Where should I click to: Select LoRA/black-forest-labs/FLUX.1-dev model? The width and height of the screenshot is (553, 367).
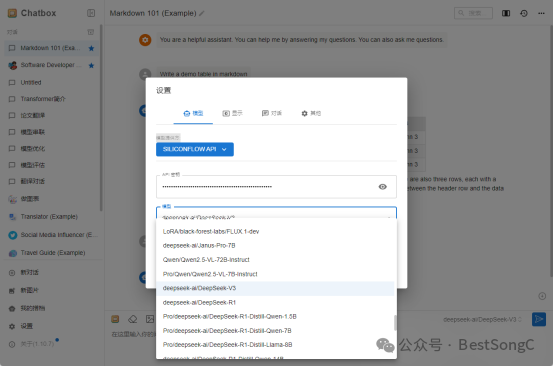(x=275, y=232)
